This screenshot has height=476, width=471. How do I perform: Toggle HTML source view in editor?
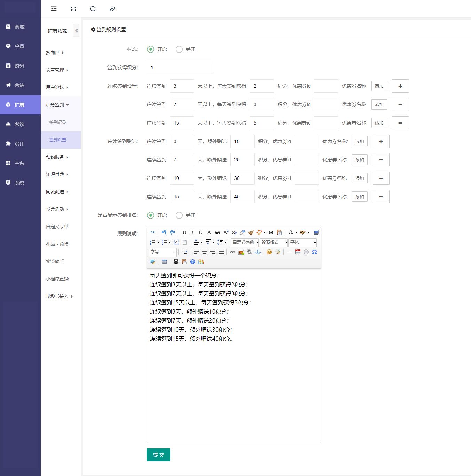tap(152, 232)
